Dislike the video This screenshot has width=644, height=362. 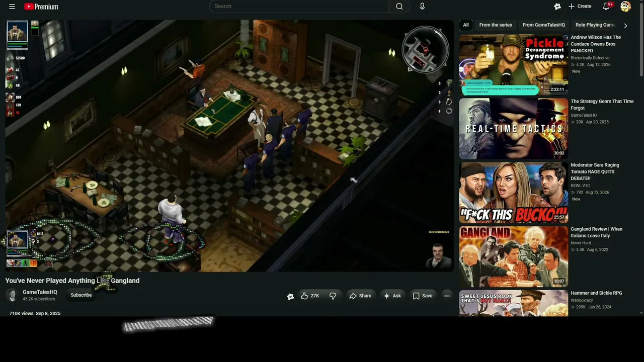(x=333, y=296)
